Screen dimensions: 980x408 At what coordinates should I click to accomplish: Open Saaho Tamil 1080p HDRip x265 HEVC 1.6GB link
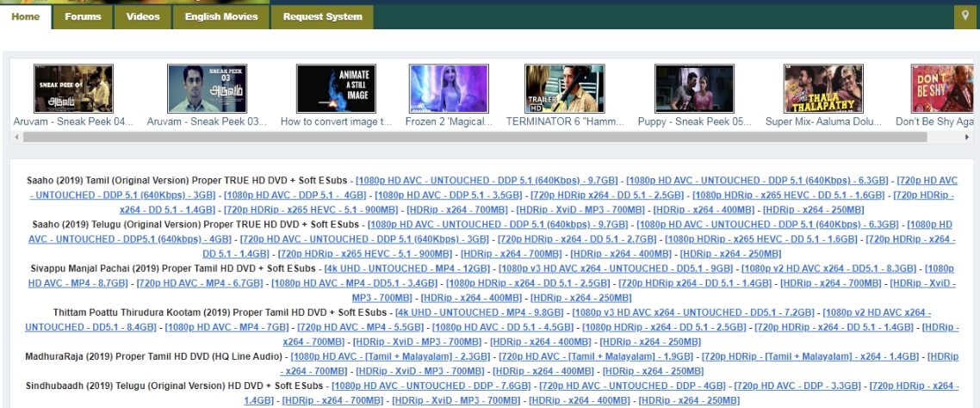point(788,195)
